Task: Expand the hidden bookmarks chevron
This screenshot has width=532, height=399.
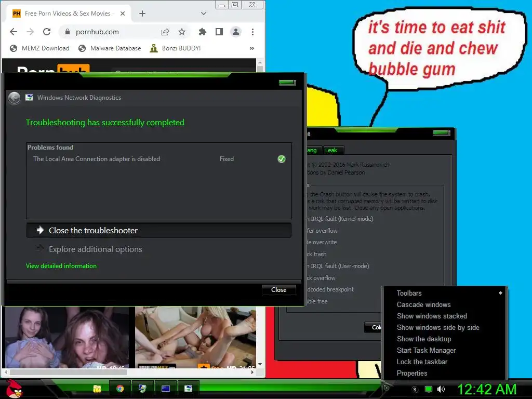Action: [252, 48]
